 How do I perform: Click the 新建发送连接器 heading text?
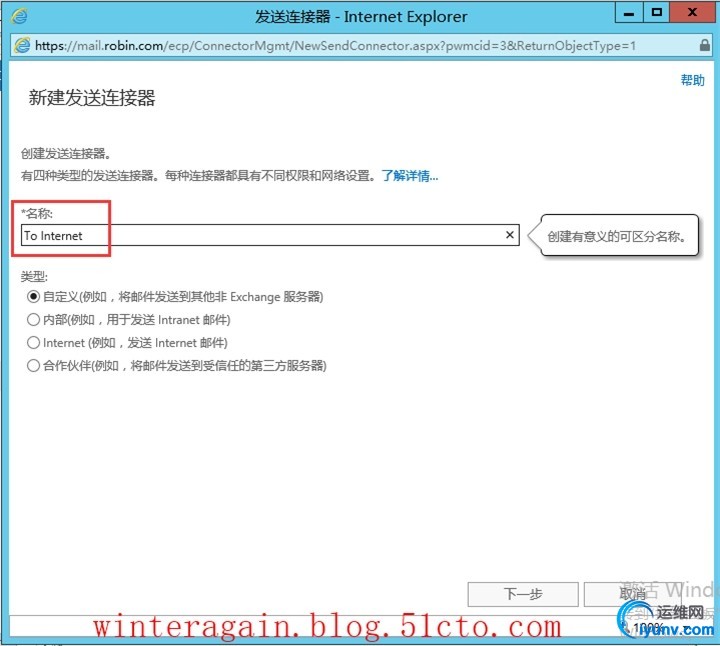92,98
